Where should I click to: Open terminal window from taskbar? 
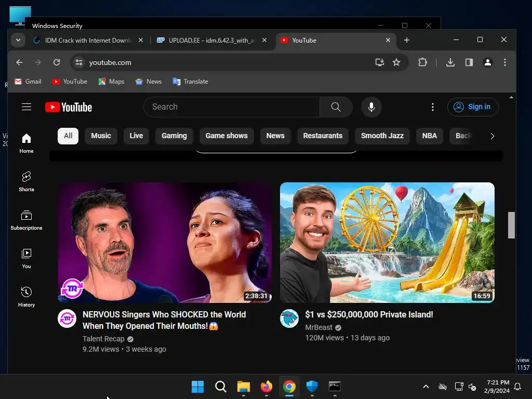click(x=335, y=387)
